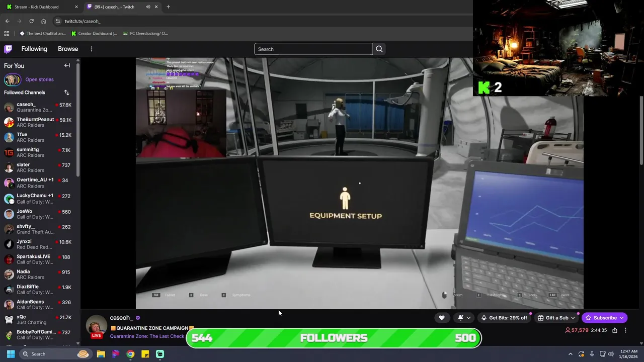
Task: Open the SpartakusLIVE channel row
Action: click(38, 259)
